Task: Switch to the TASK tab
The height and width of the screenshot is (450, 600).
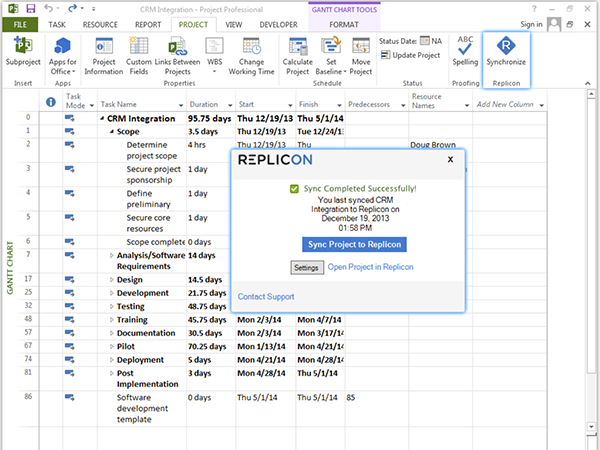Action: 57,24
